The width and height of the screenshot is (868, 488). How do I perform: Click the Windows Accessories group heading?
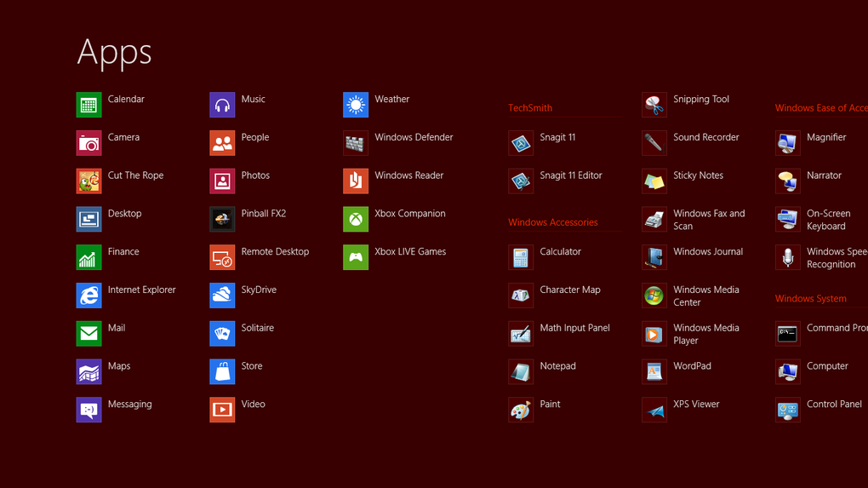pos(553,222)
